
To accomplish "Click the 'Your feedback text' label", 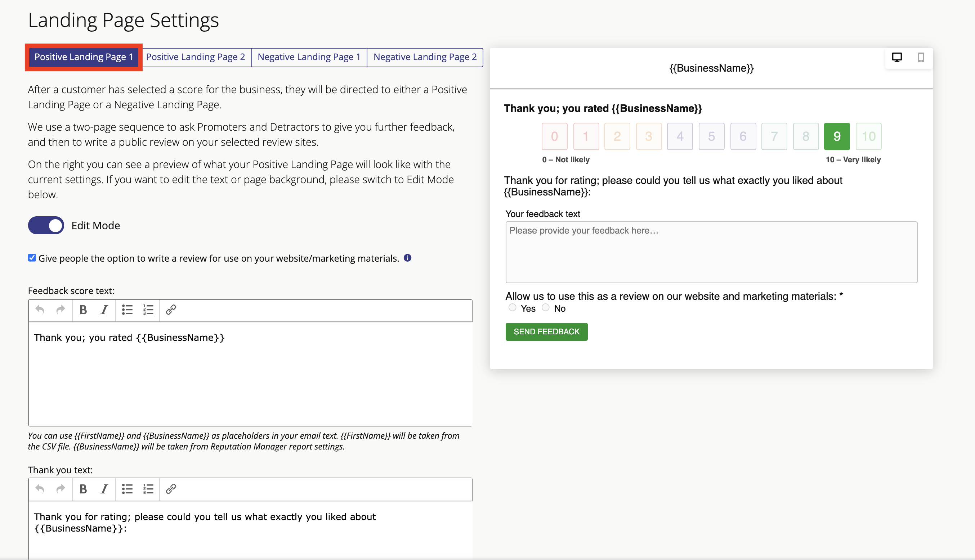I will point(543,214).
